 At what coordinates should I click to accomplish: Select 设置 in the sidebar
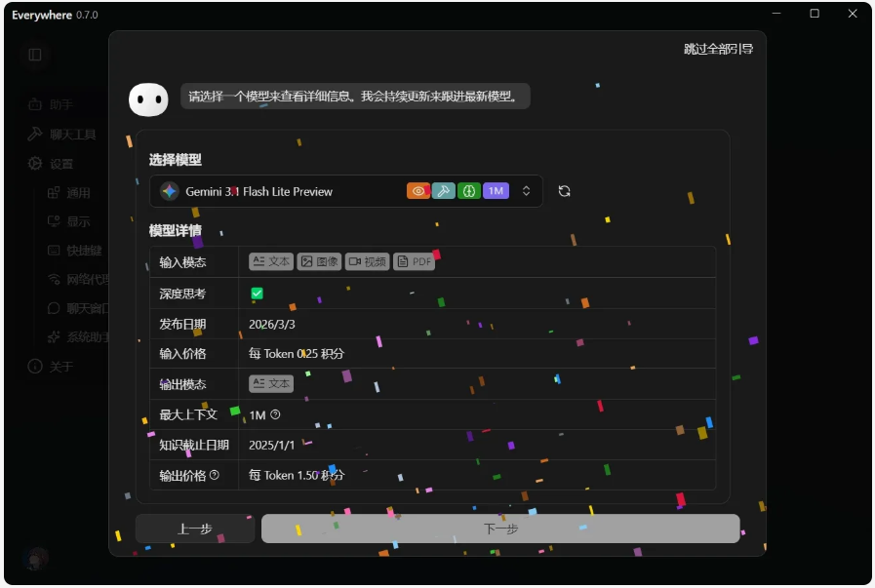coord(52,164)
